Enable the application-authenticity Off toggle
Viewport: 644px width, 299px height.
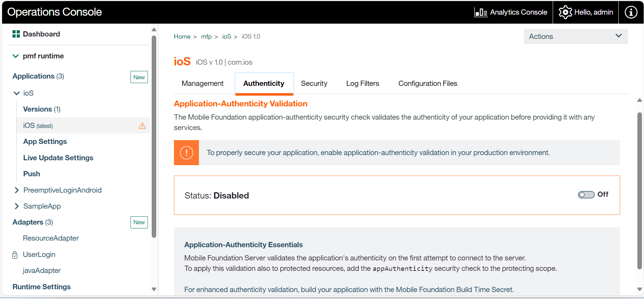(586, 195)
